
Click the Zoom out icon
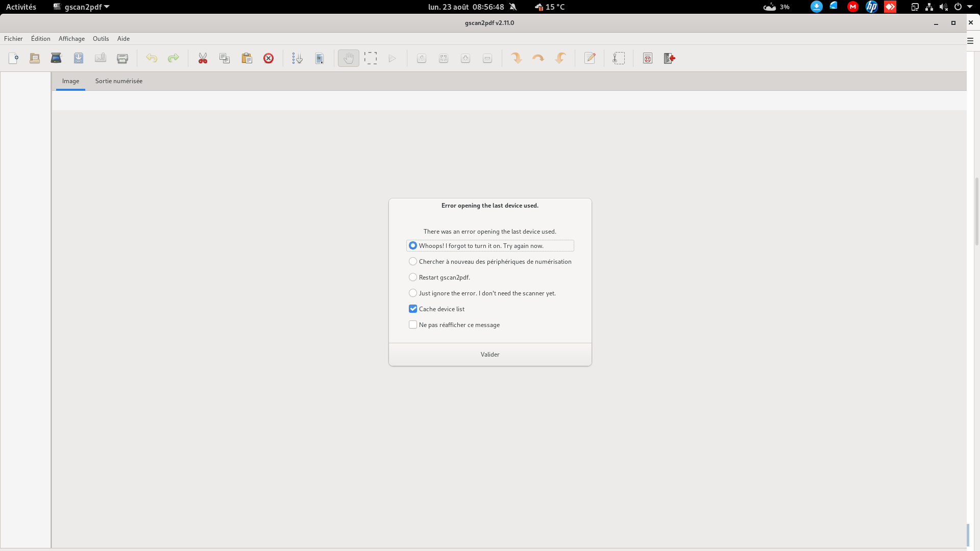point(487,58)
